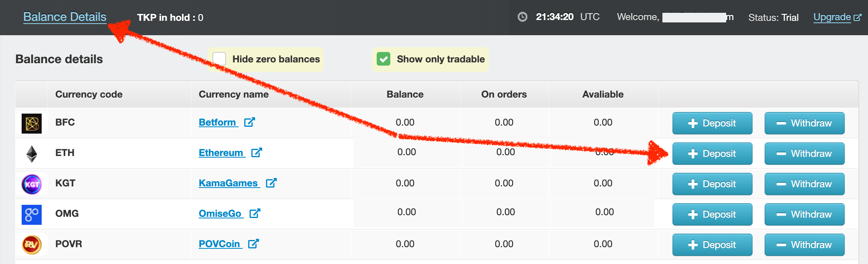Uncheck the Show only tradable checkbox
868x264 pixels.
(x=384, y=59)
